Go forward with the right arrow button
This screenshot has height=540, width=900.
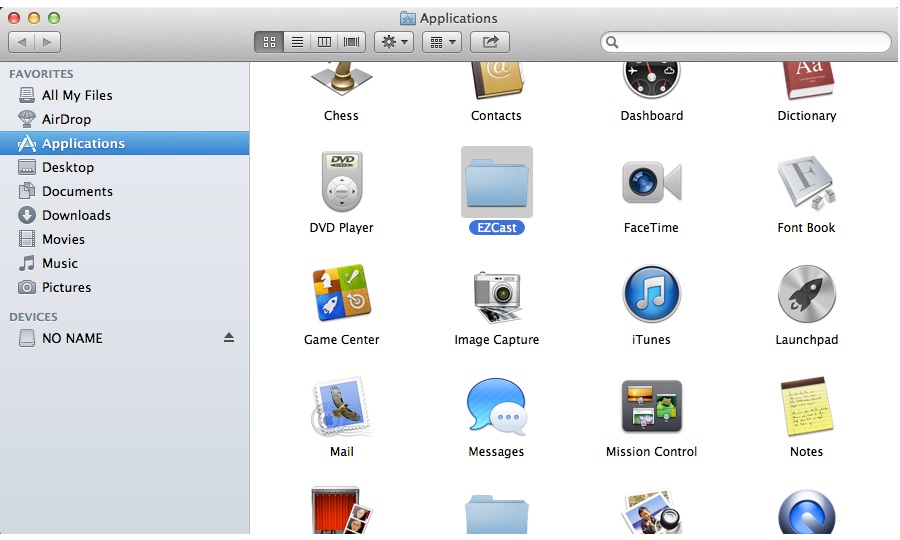click(48, 42)
